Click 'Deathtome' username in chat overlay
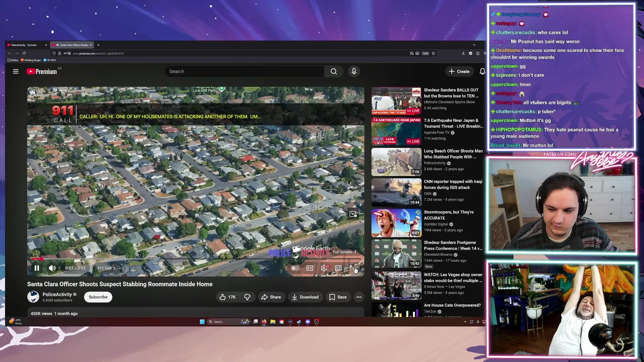Screen dimensions: 644x362 point(509,50)
